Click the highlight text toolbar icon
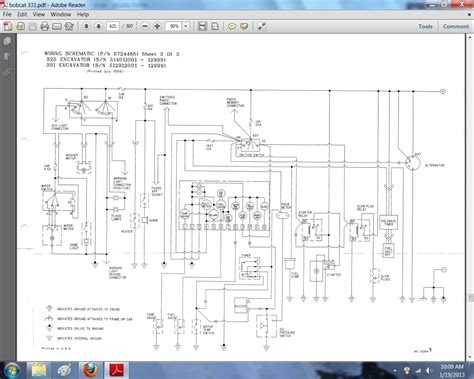 [244, 26]
